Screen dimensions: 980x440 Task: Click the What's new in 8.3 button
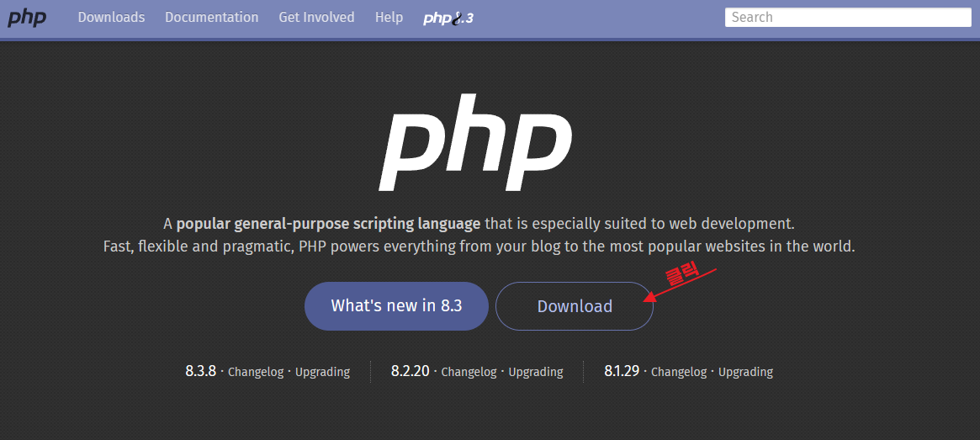(396, 306)
